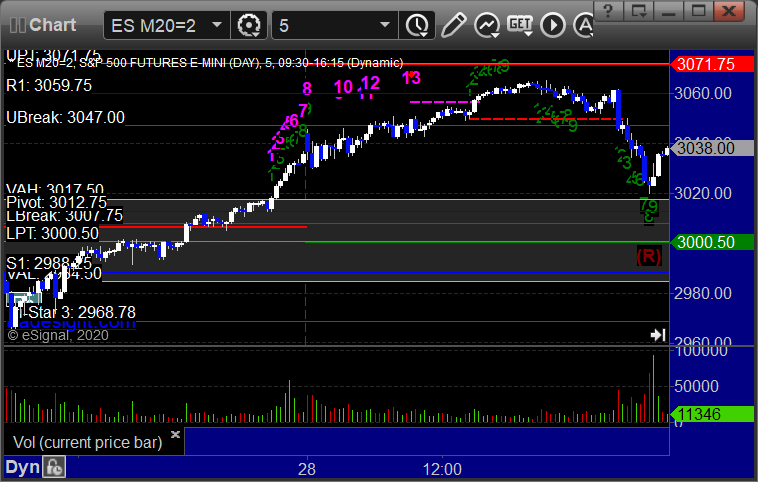Click the magenta 13 count label
This screenshot has width=758, height=482.
pyautogui.click(x=411, y=77)
